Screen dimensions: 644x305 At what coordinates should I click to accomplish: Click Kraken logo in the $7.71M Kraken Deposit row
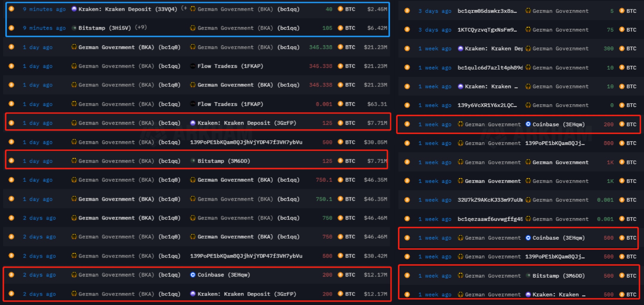tap(193, 123)
